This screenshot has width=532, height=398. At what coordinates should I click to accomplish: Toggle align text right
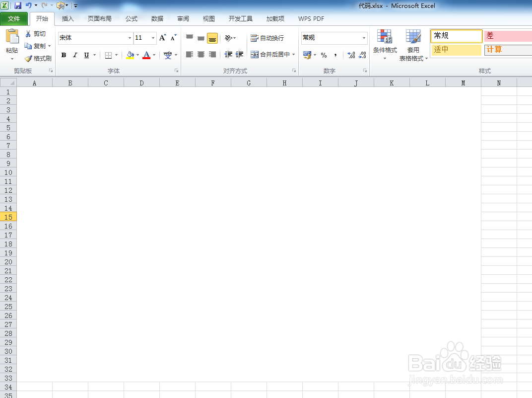(x=212, y=54)
